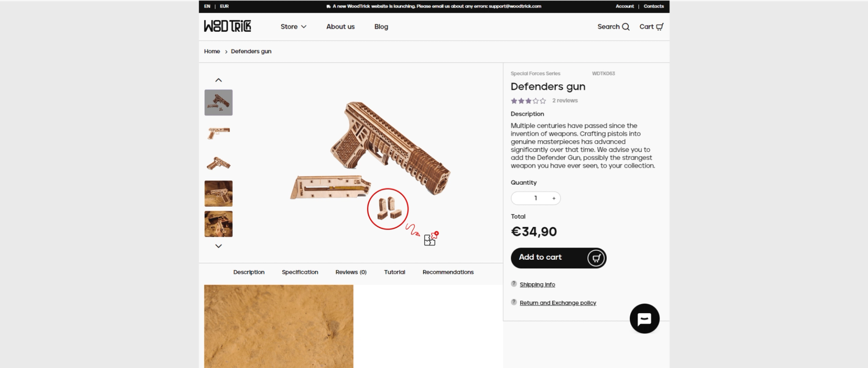Open the Cart icon in header
This screenshot has height=368, width=868.
click(660, 27)
